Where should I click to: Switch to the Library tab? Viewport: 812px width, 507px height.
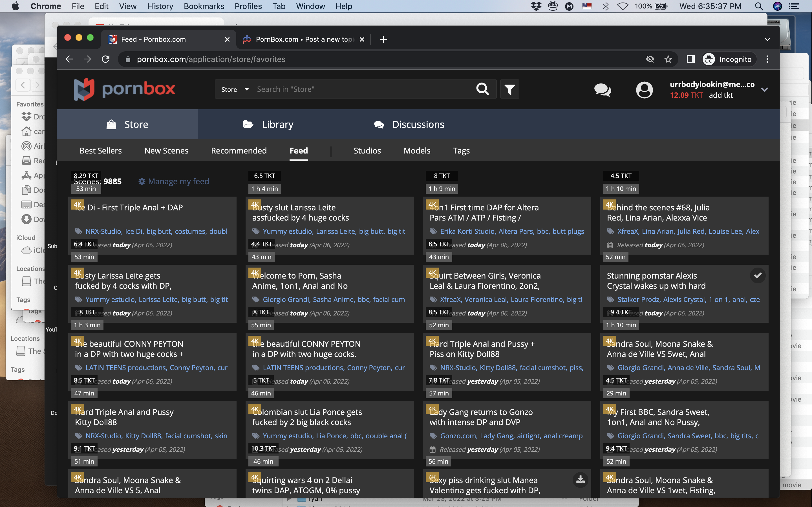268,124
